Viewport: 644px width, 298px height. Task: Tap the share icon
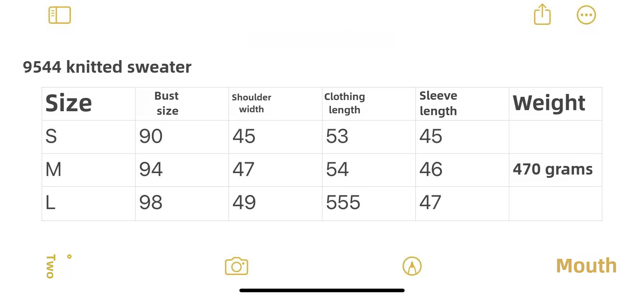[x=542, y=15]
